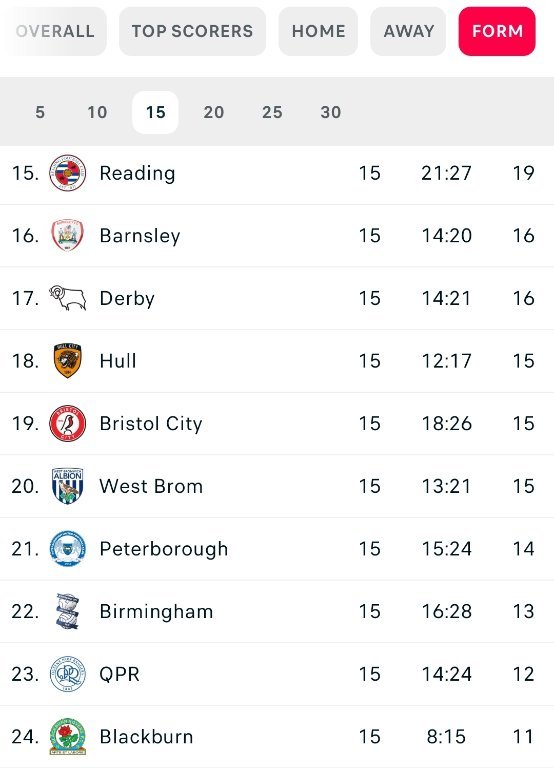554x768 pixels.
Task: Select last 10 matches filter
Action: pyautogui.click(x=97, y=112)
